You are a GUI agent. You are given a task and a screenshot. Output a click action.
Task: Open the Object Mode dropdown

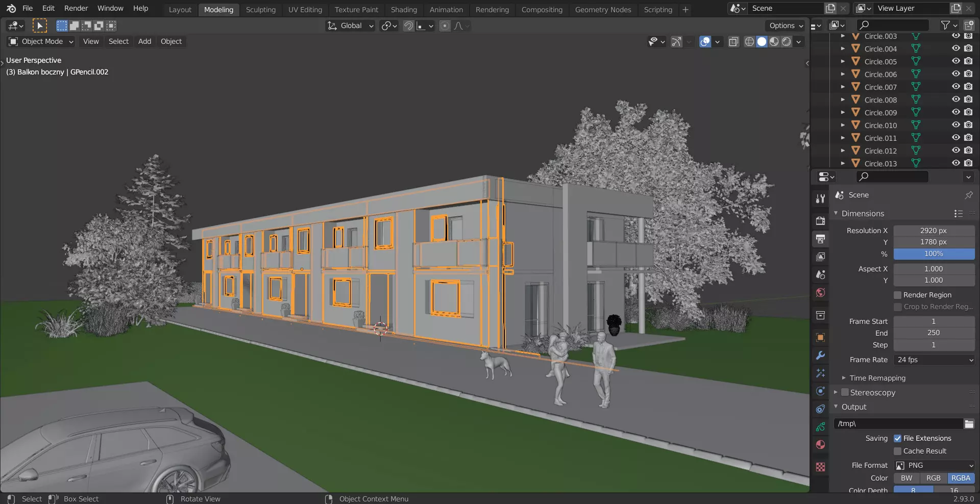coord(41,41)
